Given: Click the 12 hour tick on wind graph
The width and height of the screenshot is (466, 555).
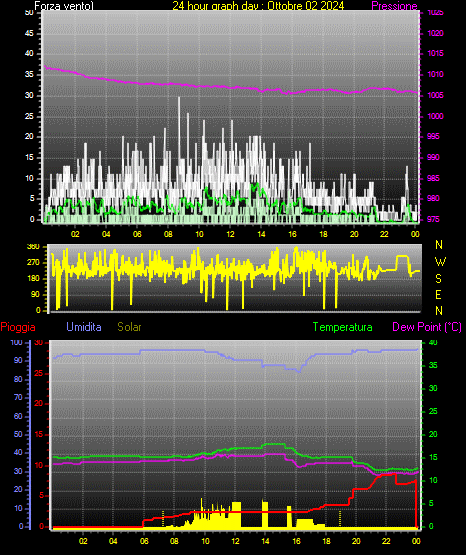Looking at the screenshot, I should (230, 234).
